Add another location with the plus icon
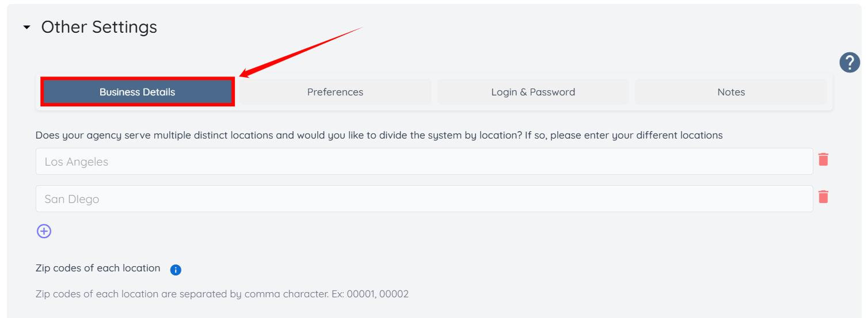Screen dimensions: 868x318 point(44,231)
